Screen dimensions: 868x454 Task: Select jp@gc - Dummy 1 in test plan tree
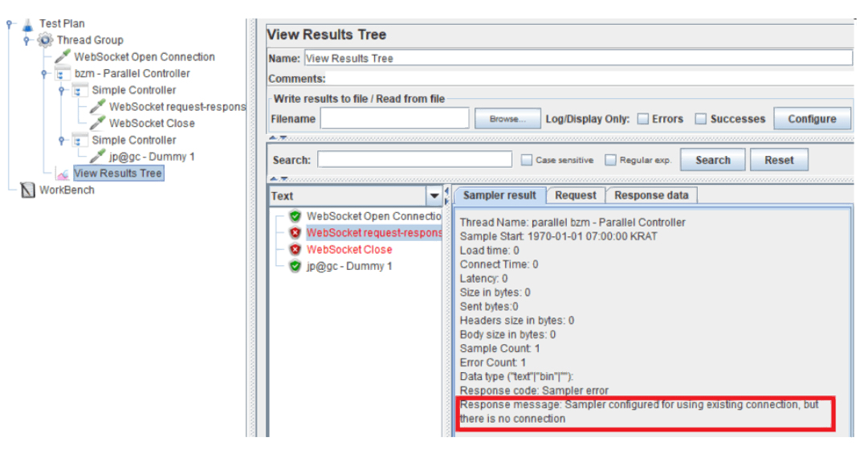[152, 156]
